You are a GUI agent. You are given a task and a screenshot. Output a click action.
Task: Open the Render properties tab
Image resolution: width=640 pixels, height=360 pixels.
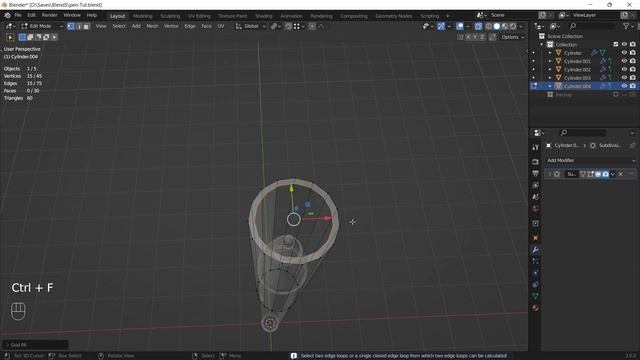[x=536, y=162]
